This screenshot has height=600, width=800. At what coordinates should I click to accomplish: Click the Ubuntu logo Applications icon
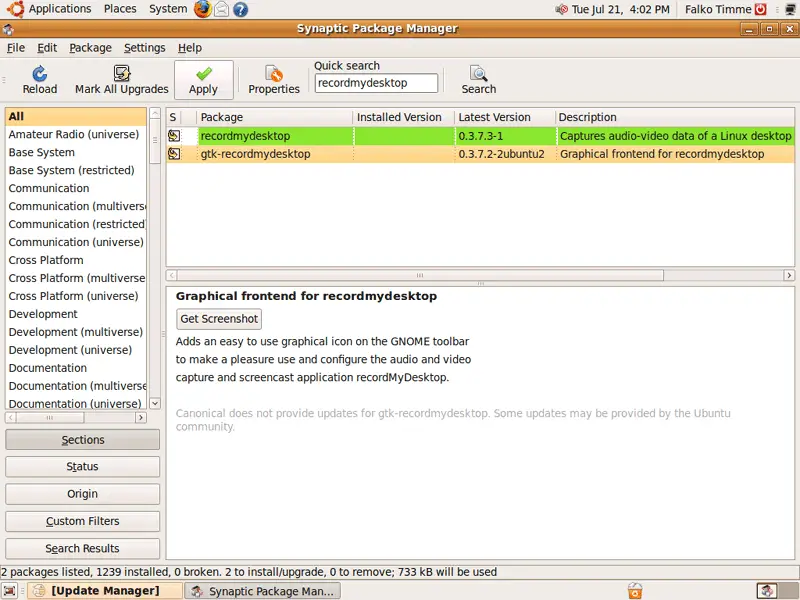pos(15,9)
